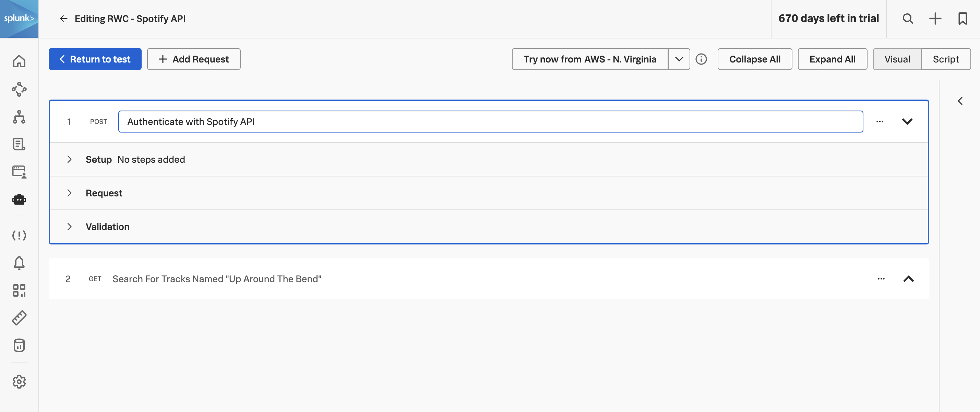Viewport: 980px width, 412px height.
Task: Expand the Validation section chevron
Action: click(x=69, y=226)
